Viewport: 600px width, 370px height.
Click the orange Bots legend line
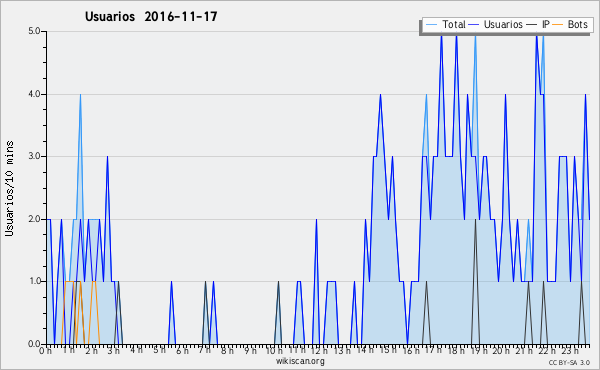pos(558,24)
